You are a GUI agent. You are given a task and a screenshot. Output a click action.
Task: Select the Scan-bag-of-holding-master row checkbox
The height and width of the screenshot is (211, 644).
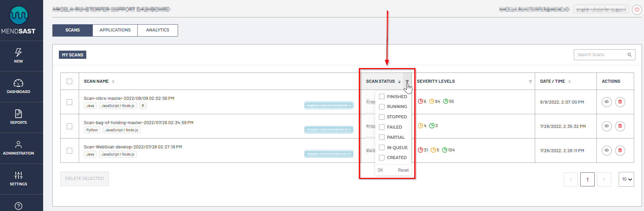(x=70, y=127)
